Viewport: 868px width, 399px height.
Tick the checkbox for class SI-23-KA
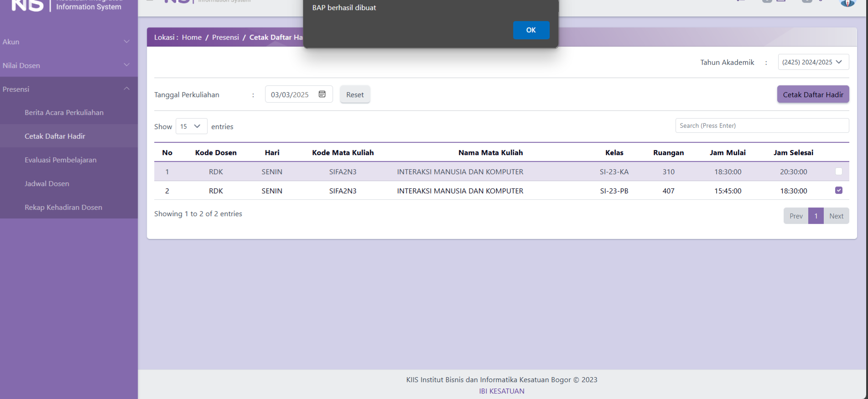[838, 171]
